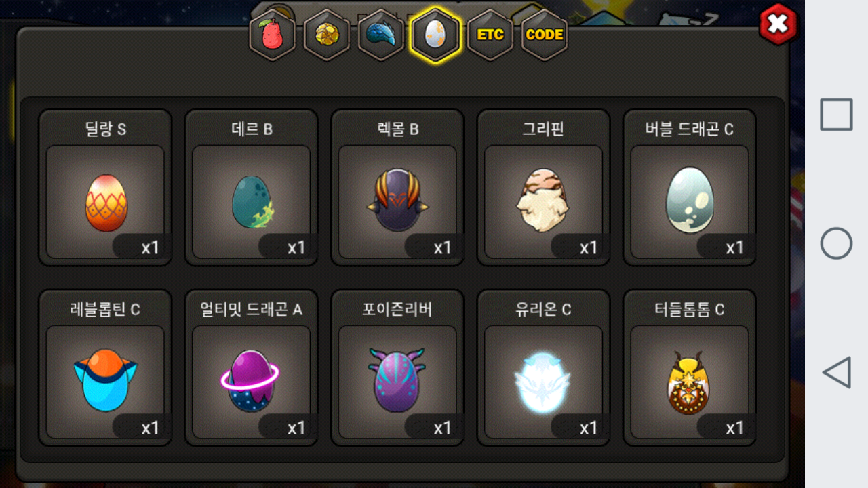Close the inventory with red X
Viewport: 868px width, 488px height.
[778, 24]
